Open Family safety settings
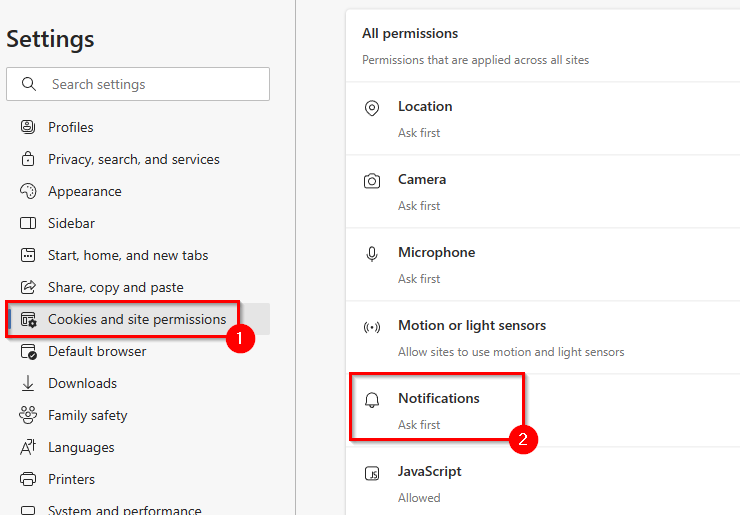Image resolution: width=740 pixels, height=515 pixels. [88, 415]
